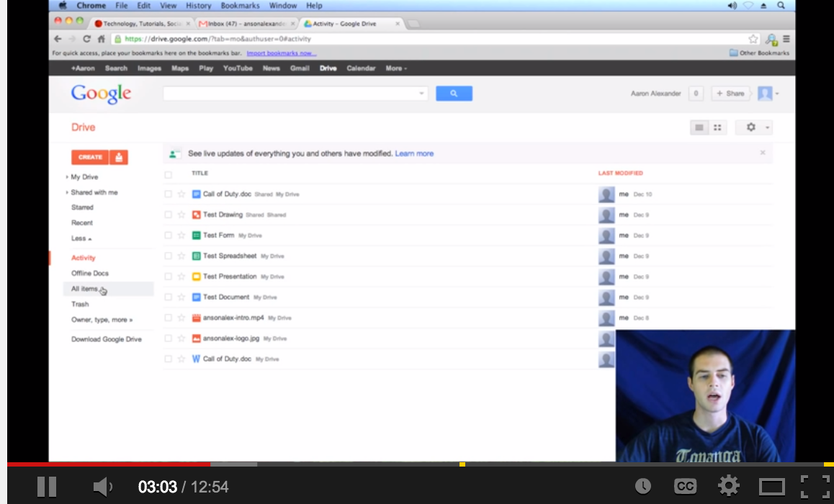
Task: Toggle closed captions CC button
Action: tap(685, 486)
